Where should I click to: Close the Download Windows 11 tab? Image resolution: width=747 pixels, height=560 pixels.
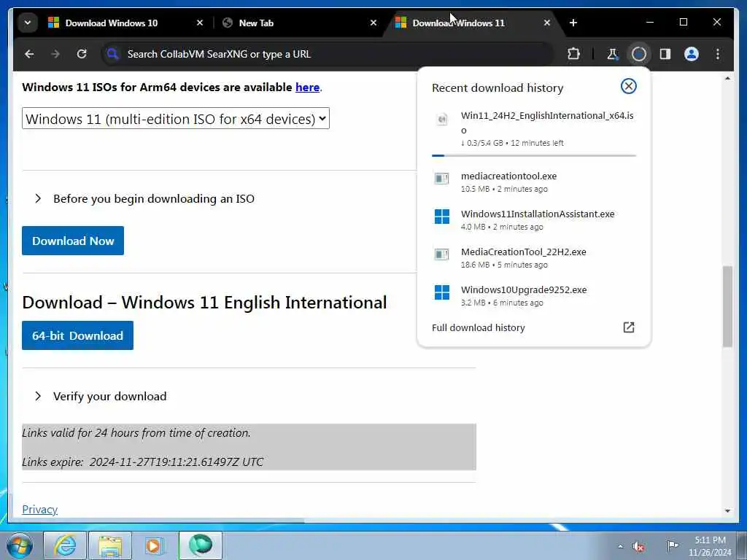547,23
